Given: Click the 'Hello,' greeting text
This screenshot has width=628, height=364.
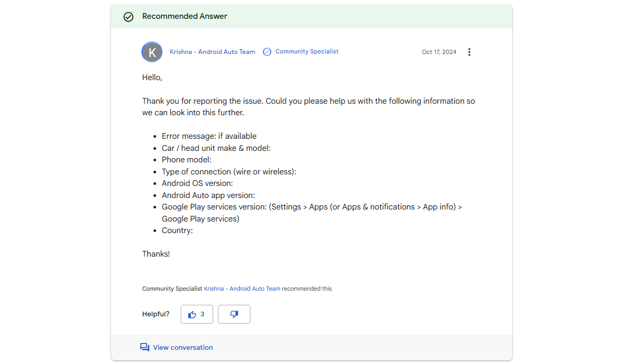Looking at the screenshot, I should pos(152,78).
